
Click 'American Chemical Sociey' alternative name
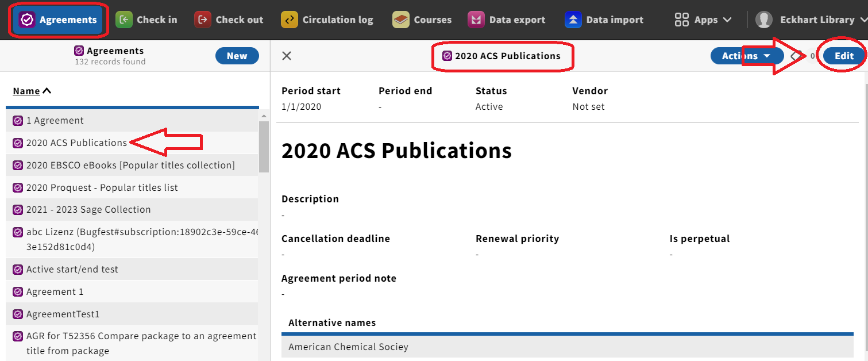[x=348, y=347]
